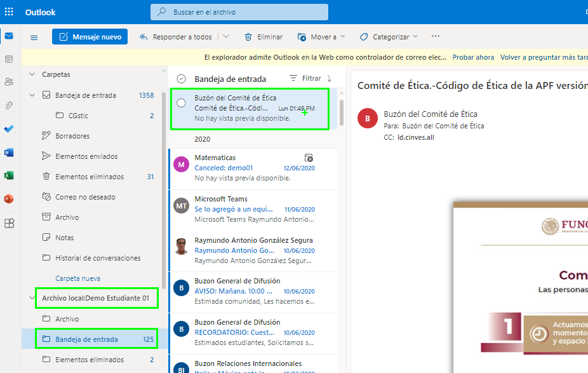Open the People contacts icon

[9, 82]
